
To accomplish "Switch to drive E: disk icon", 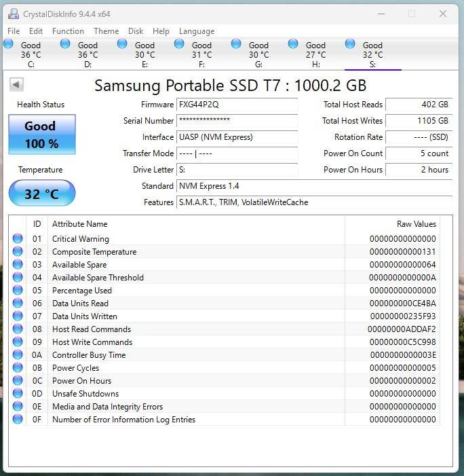I will click(122, 44).
